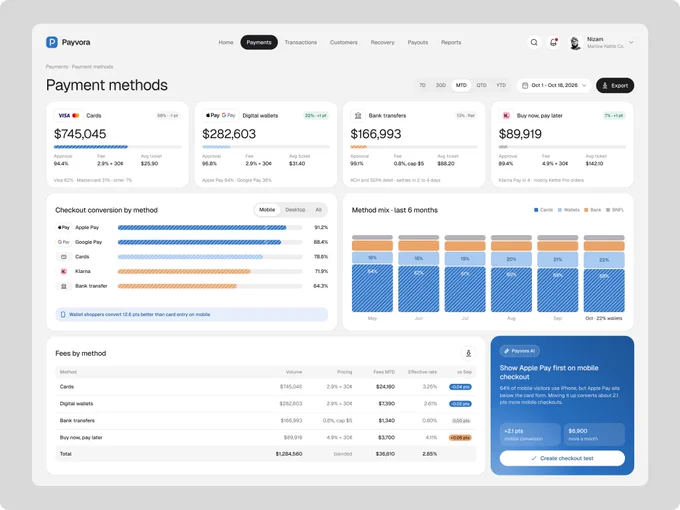Open the Home tab
The width and height of the screenshot is (680, 510).
click(226, 42)
